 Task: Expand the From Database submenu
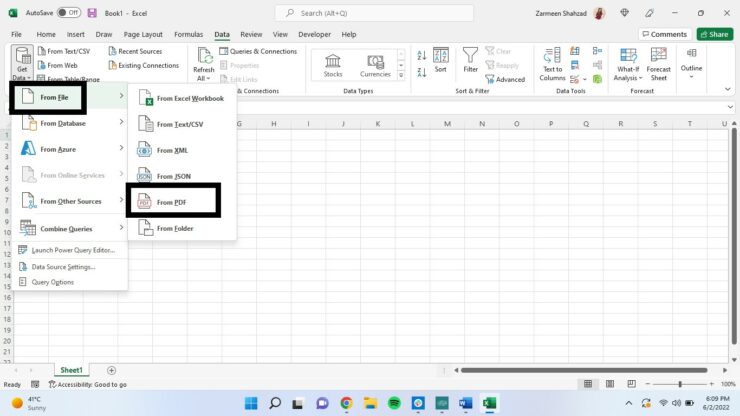click(70, 123)
